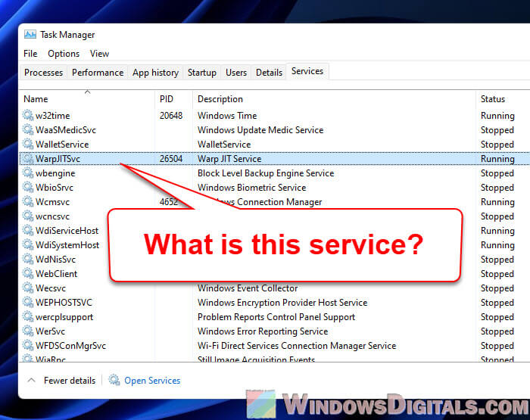The image size is (530, 420).
Task: Click the gear icon beside WebClient
Action: (28, 273)
